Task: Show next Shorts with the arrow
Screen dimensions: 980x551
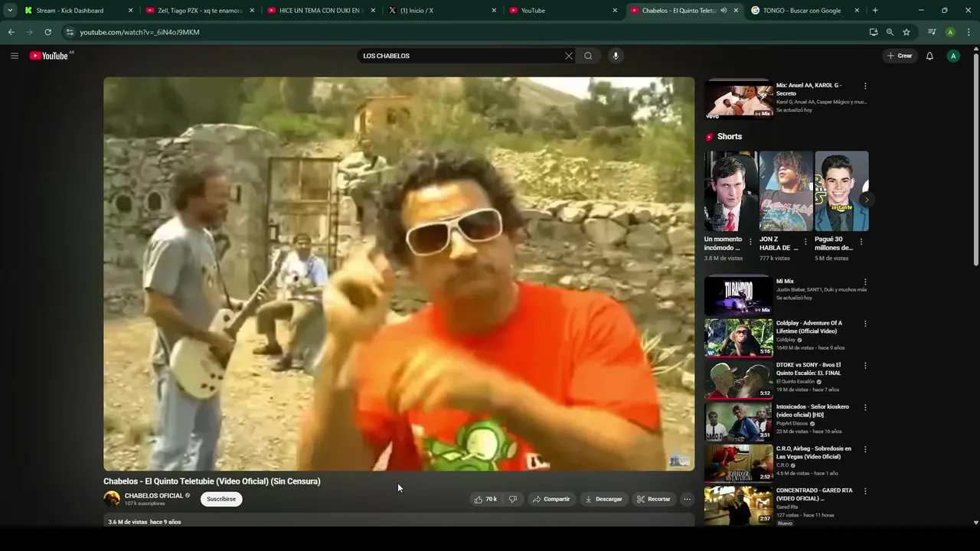Action: pos(866,200)
